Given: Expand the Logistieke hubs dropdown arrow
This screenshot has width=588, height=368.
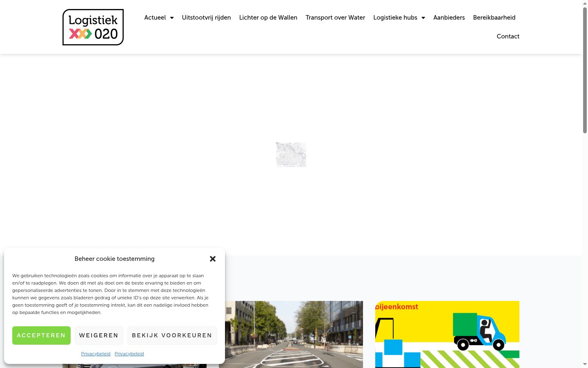Looking at the screenshot, I should [x=423, y=18].
